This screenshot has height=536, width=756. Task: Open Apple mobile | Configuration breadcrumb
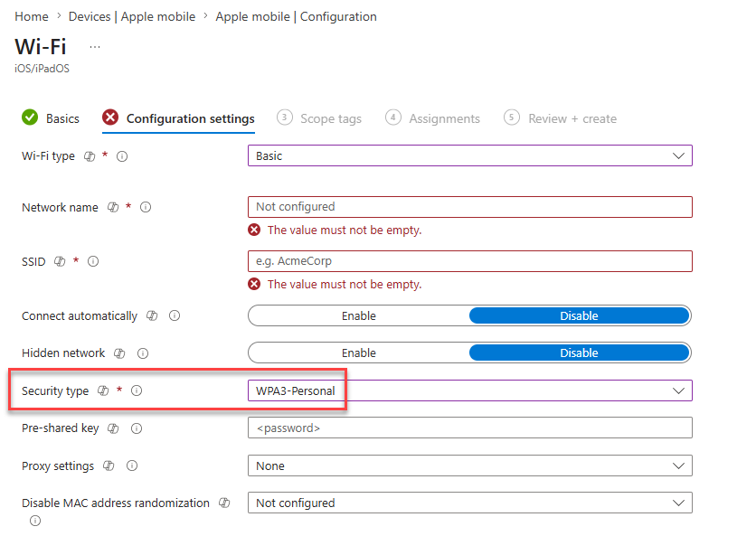coord(296,16)
